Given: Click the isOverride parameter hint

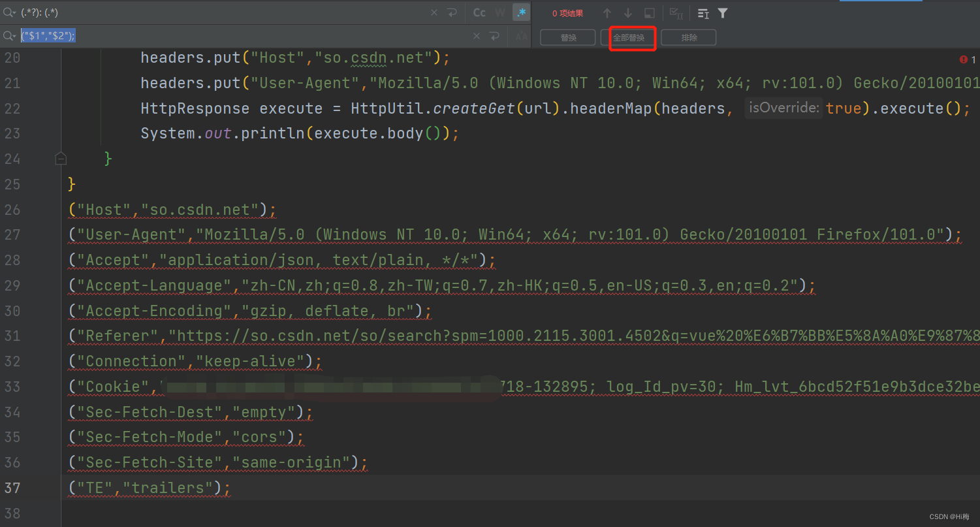Looking at the screenshot, I should 783,108.
